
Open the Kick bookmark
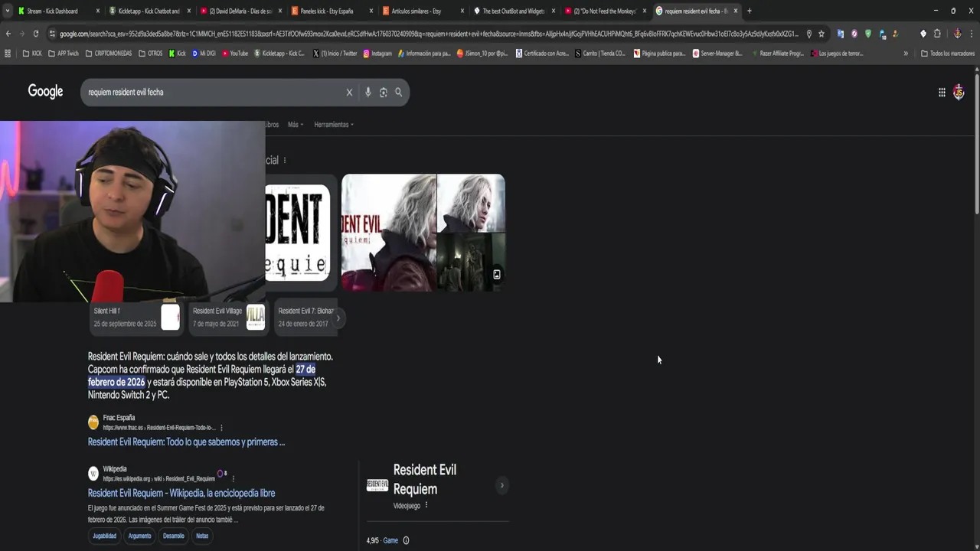point(177,54)
